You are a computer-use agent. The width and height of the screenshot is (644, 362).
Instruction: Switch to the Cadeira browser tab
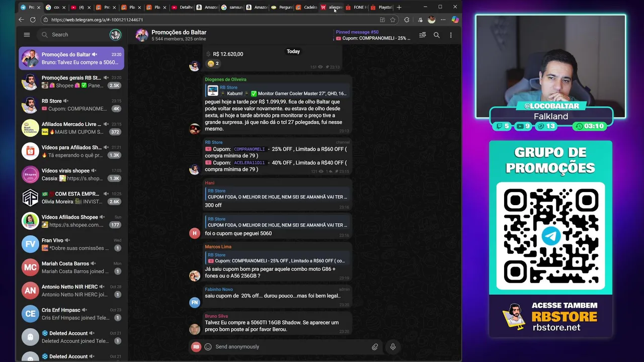click(x=307, y=7)
